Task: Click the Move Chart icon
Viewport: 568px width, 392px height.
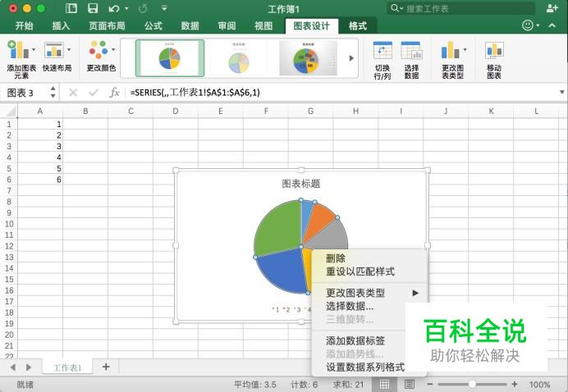Action: tap(494, 50)
